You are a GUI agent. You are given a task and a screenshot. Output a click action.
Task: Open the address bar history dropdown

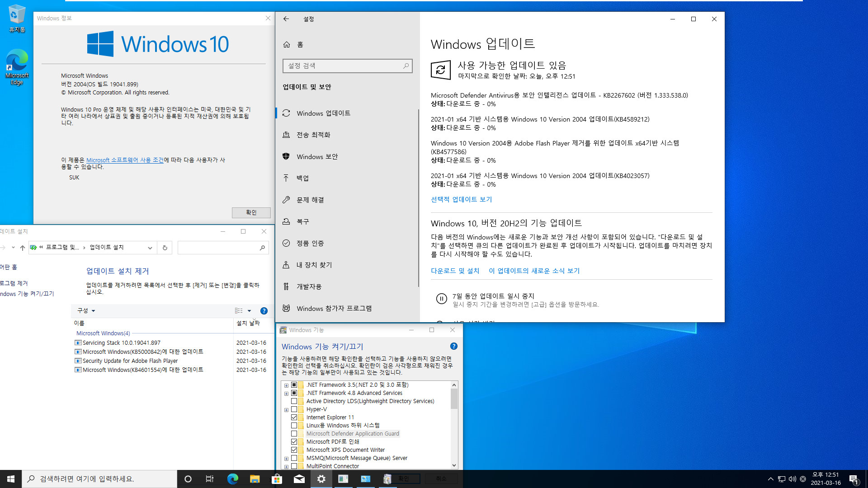tap(150, 248)
